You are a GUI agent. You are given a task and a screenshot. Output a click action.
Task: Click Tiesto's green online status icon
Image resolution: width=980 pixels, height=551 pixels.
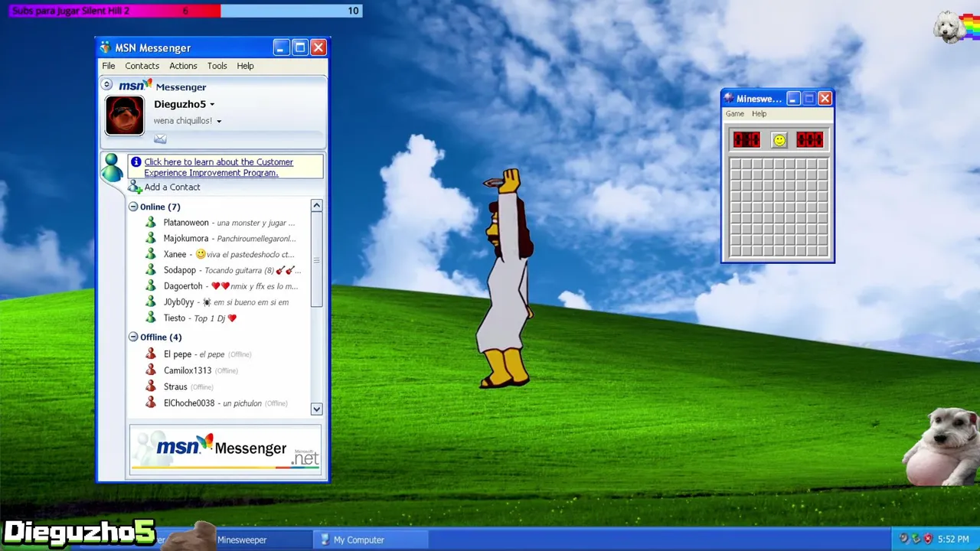click(x=151, y=318)
